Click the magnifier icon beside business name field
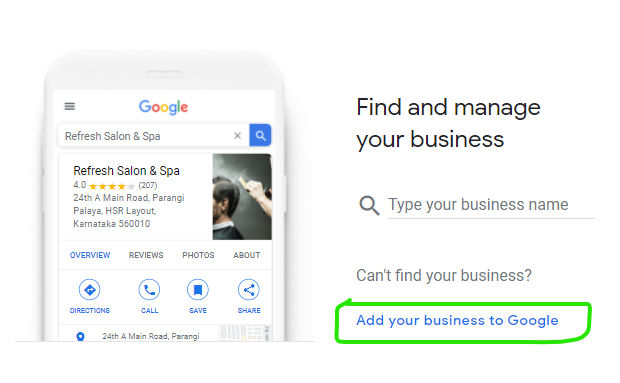This screenshot has height=383, width=620. (369, 206)
